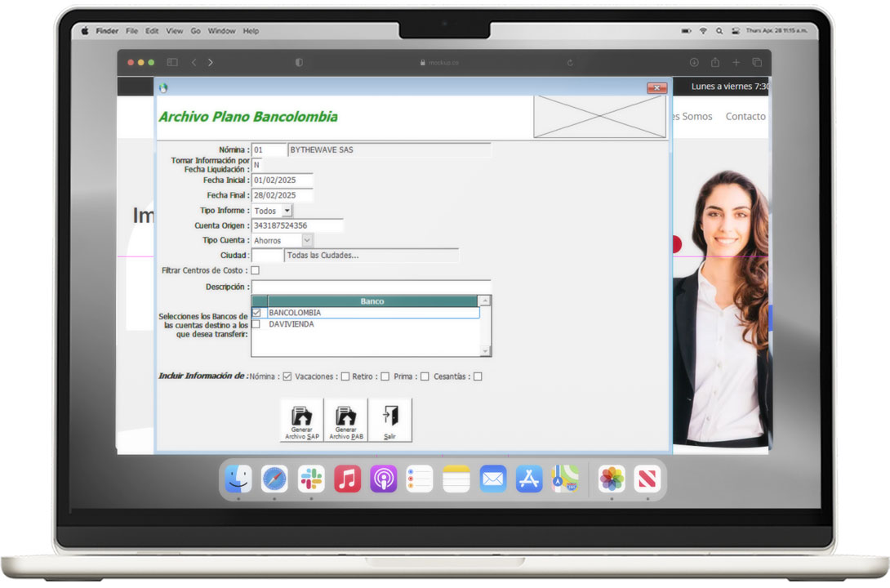890x588 pixels.
Task: Open Maps from the dock
Action: [x=565, y=479]
